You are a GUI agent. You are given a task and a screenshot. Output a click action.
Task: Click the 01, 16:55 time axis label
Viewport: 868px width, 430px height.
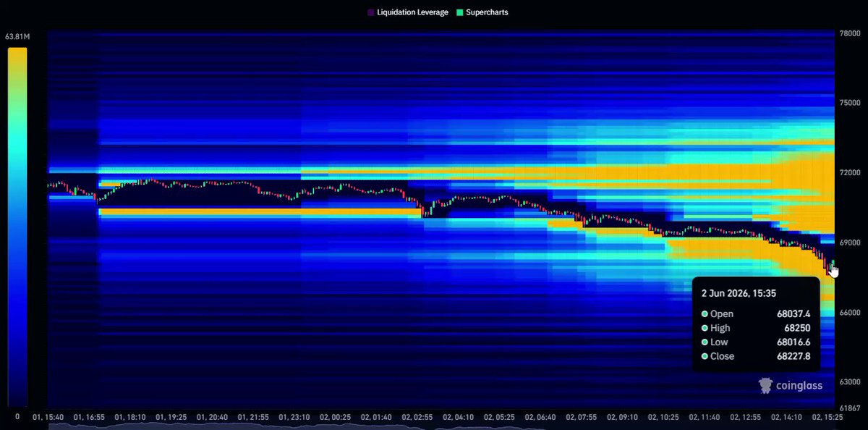pyautogui.click(x=90, y=417)
